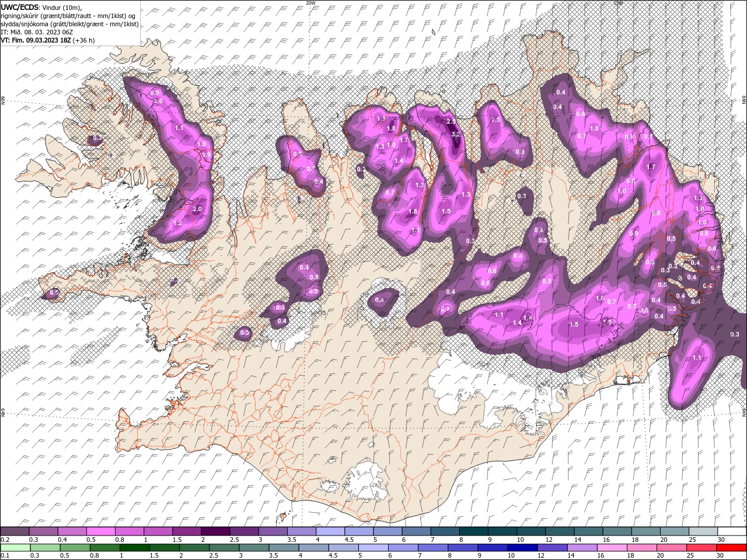747x560 pixels.
Task: Click the 'IT: Mið. 08. 03. 2023 06Z' line
Action: pos(36,32)
